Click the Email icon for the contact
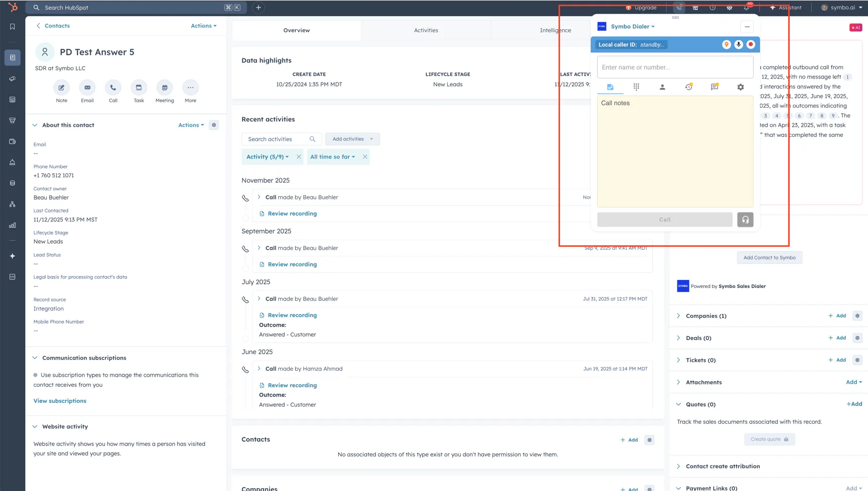This screenshot has height=491, width=868. [87, 88]
